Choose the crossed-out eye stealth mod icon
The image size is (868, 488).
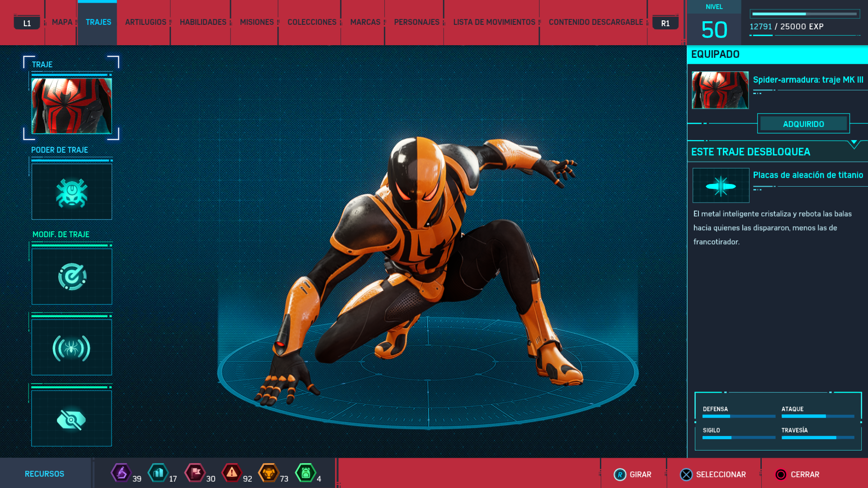click(71, 419)
